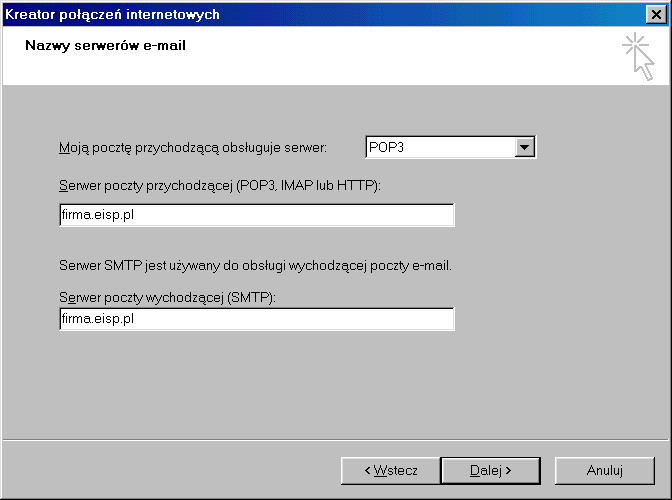The image size is (672, 500).
Task: Click the label Serwer poczty przychodzącej
Action: [x=220, y=186]
